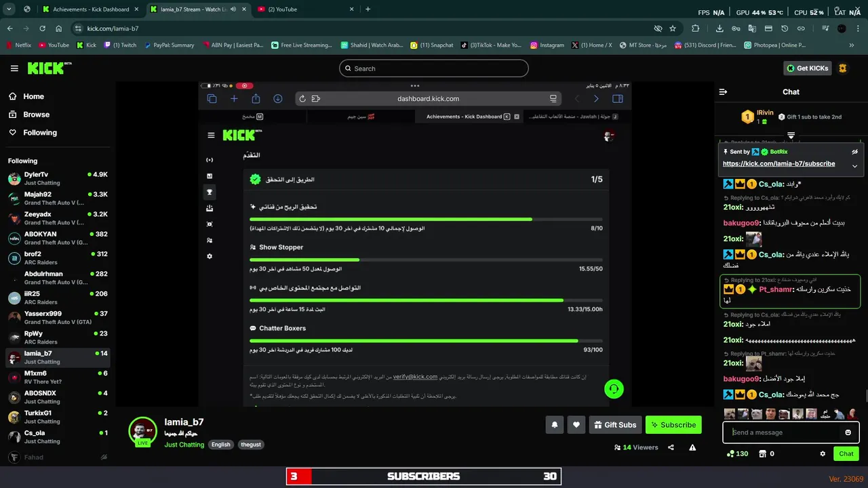Click the green Chat send button
868x488 pixels.
click(x=846, y=453)
